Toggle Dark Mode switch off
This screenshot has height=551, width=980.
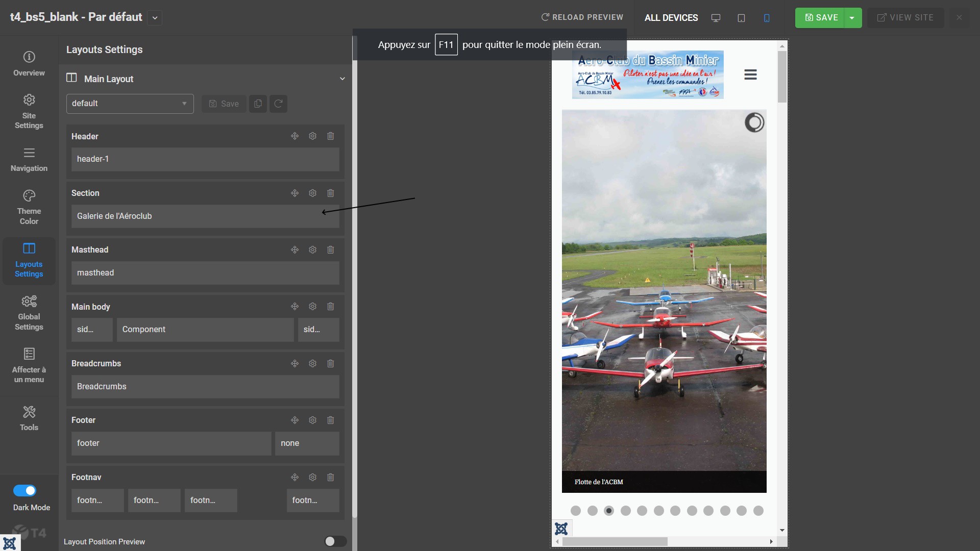point(24,490)
